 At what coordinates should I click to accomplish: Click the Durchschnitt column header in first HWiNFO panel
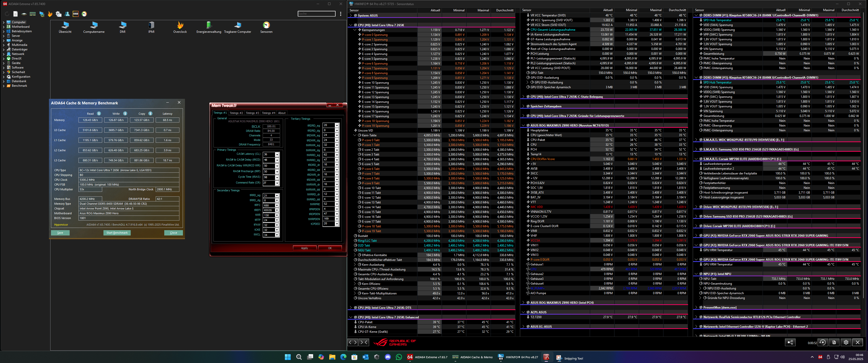click(x=504, y=10)
